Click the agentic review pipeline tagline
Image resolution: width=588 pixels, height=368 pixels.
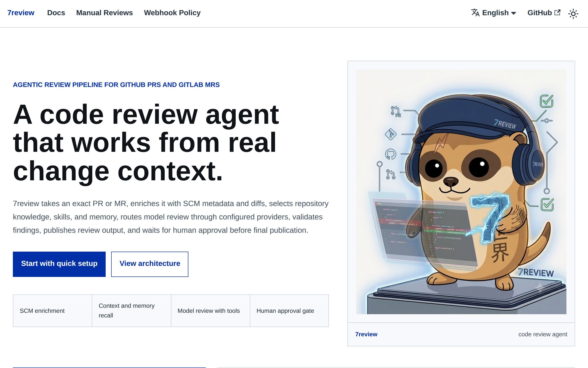pyautogui.click(x=116, y=85)
